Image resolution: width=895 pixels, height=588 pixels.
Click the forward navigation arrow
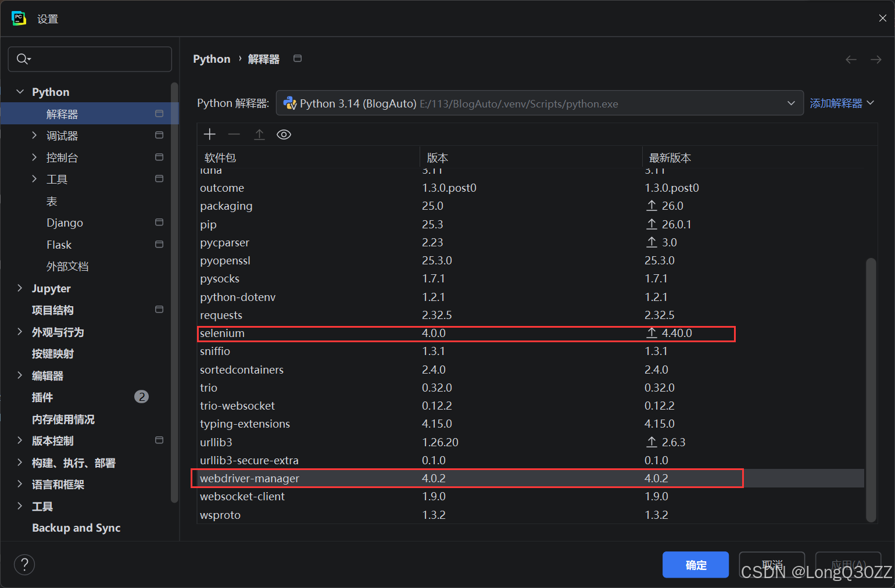[876, 59]
